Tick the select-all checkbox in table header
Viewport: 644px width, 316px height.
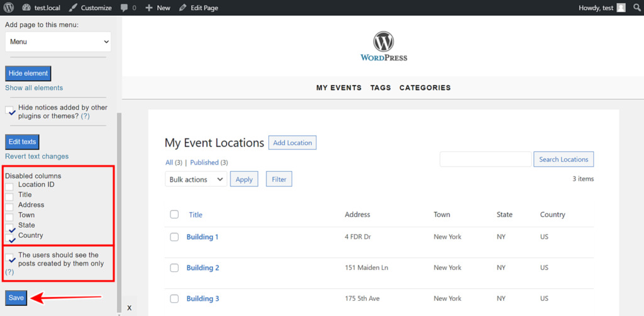174,214
